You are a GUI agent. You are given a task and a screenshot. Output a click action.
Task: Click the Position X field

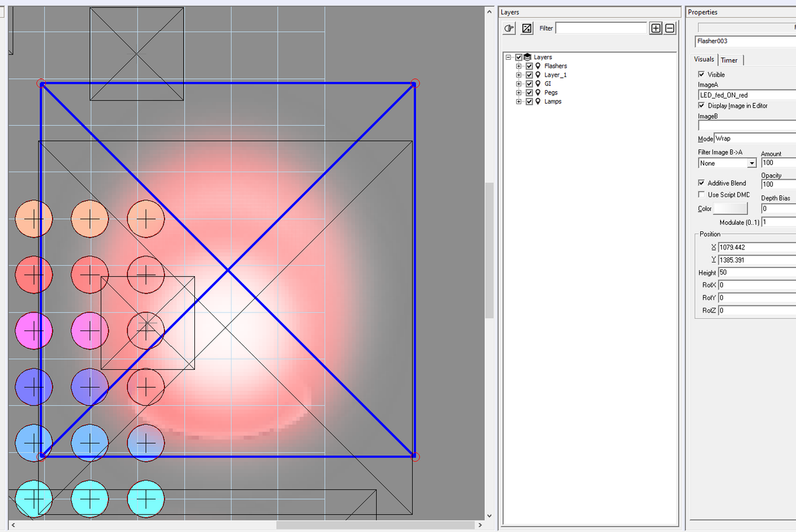point(757,247)
